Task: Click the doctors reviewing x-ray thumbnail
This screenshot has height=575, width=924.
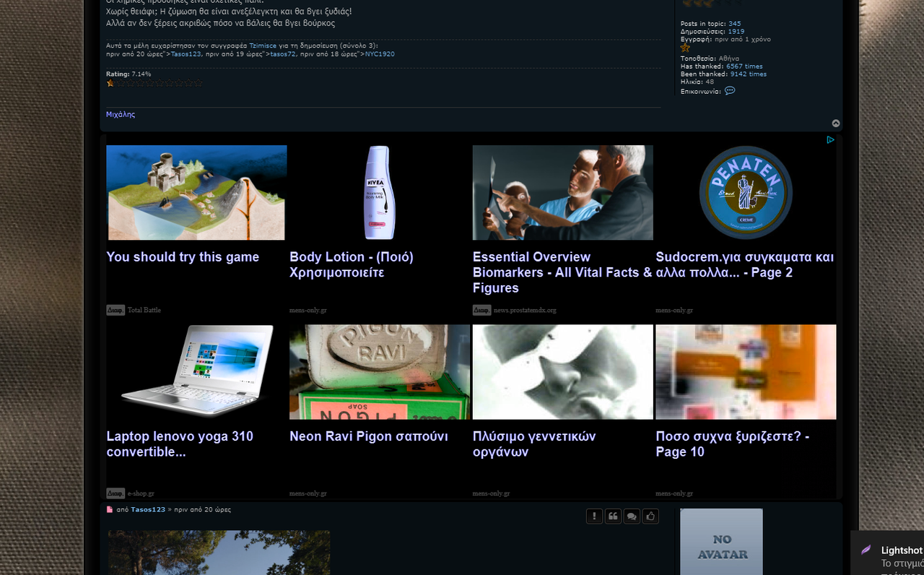Action: pyautogui.click(x=563, y=193)
